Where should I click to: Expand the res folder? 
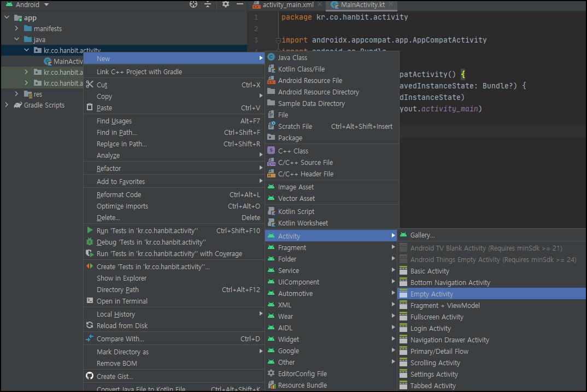click(16, 94)
